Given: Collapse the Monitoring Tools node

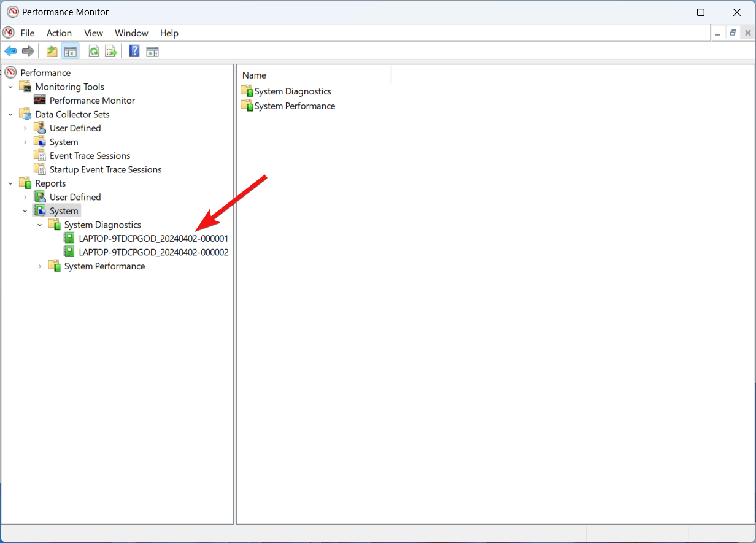Looking at the screenshot, I should (x=10, y=87).
